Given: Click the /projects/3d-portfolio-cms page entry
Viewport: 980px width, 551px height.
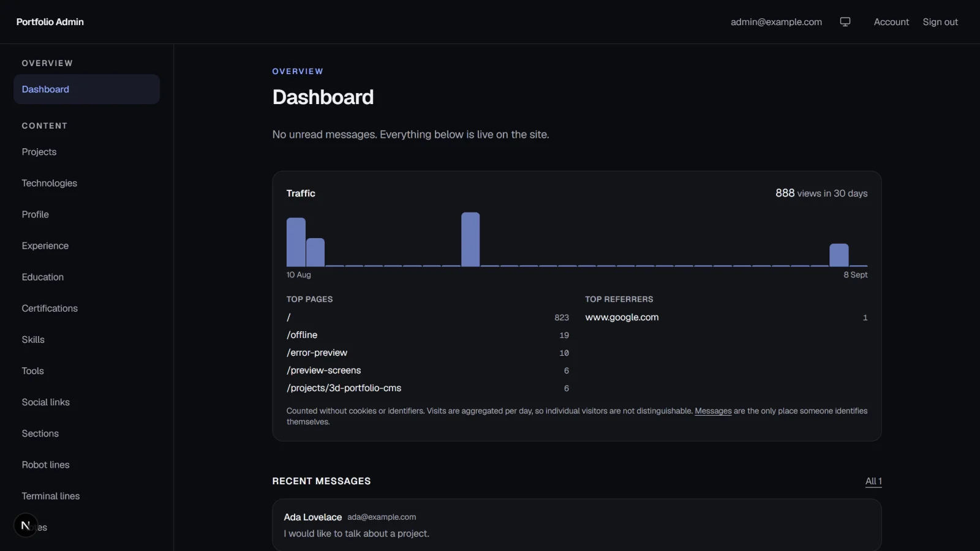Looking at the screenshot, I should click(x=428, y=388).
